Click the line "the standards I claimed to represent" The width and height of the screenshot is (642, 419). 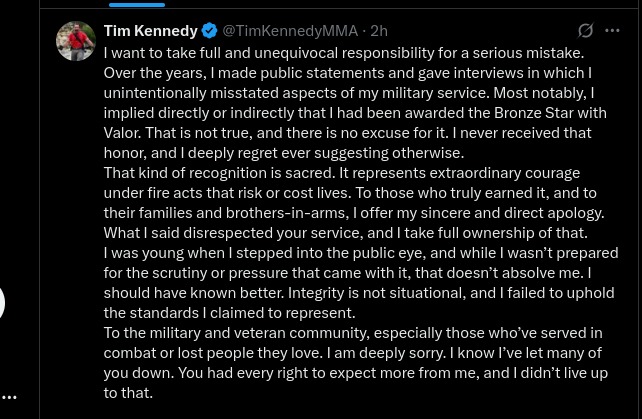229,313
